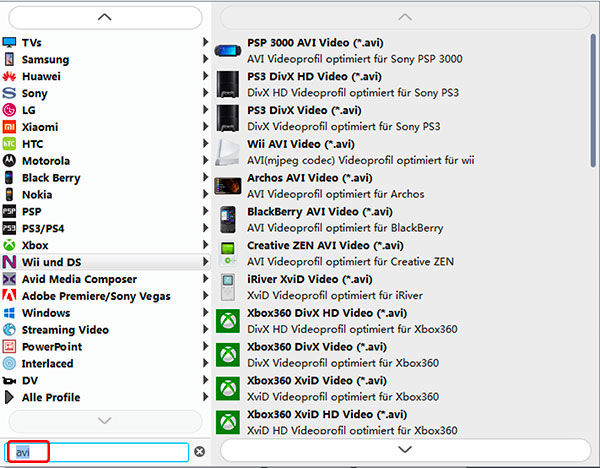Click the Nokia phone icon
This screenshot has height=468, width=600.
coord(9,194)
